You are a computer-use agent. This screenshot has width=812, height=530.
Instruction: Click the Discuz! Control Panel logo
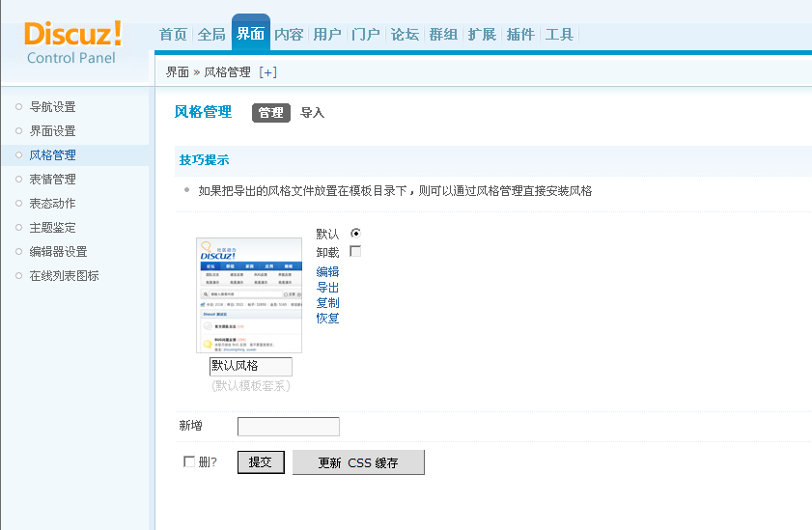click(x=72, y=42)
